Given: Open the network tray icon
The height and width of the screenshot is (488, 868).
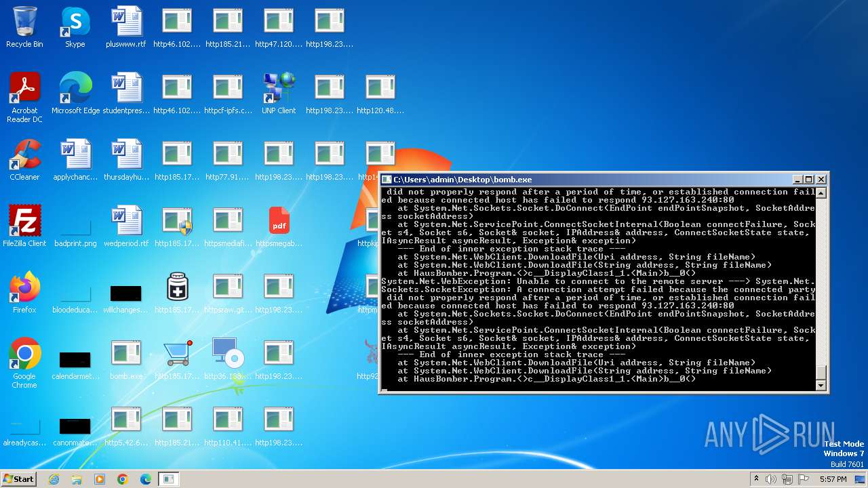Looking at the screenshot, I should [787, 479].
